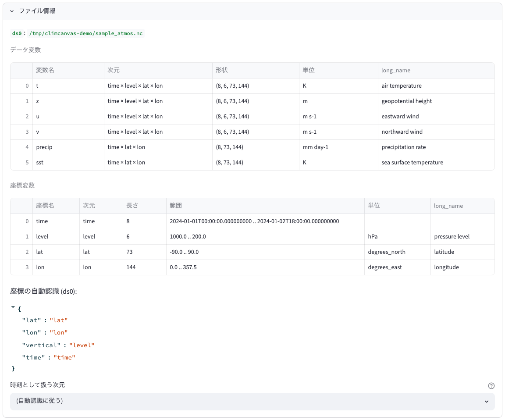The height and width of the screenshot is (420, 505).
Task: Click the "latitude" long_name cell
Action: click(x=462, y=252)
